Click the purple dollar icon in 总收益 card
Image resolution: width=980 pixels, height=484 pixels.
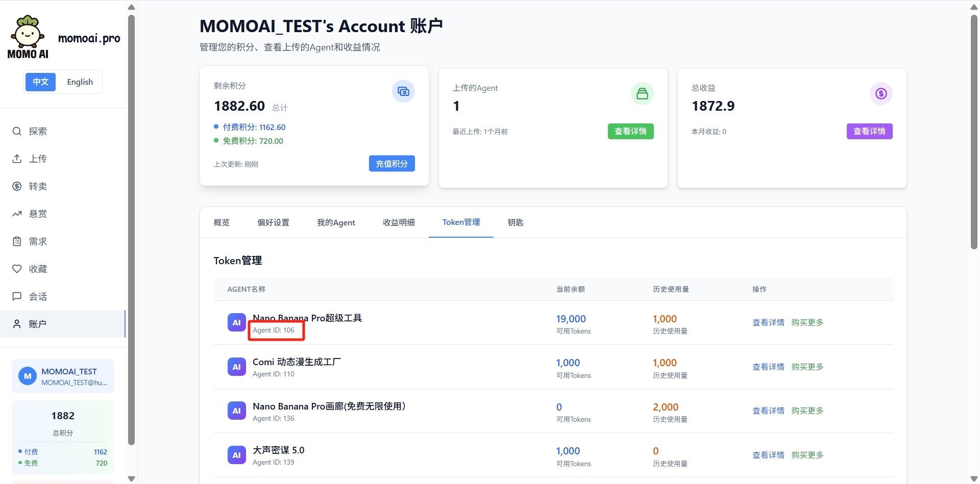(880, 93)
